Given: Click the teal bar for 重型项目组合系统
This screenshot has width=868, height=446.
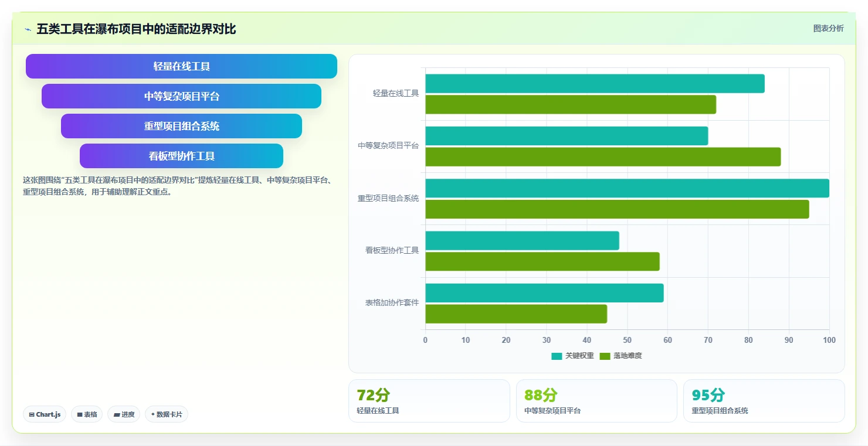Looking at the screenshot, I should (x=627, y=188).
